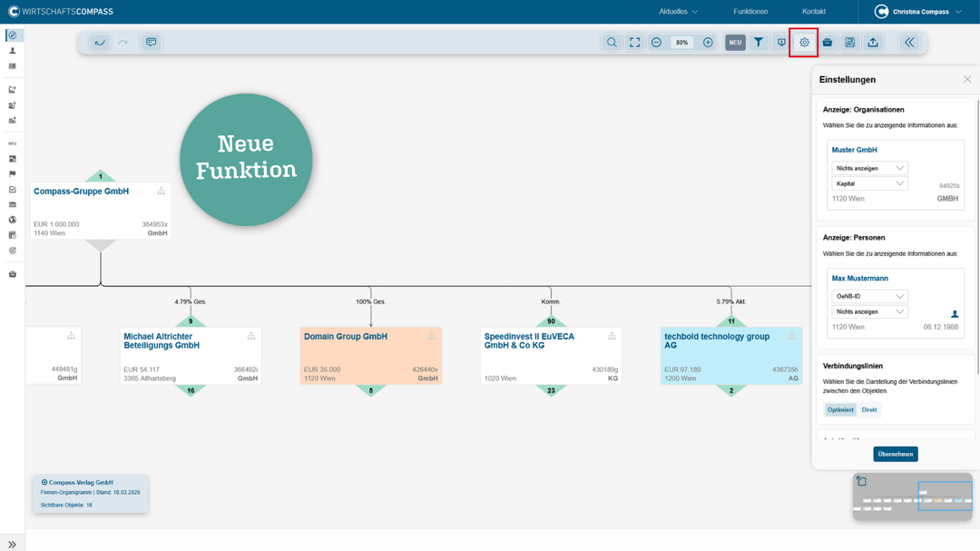This screenshot has width=980, height=551.
Task: Toggle the NEU badge button in toolbar
Action: pyautogui.click(x=735, y=43)
